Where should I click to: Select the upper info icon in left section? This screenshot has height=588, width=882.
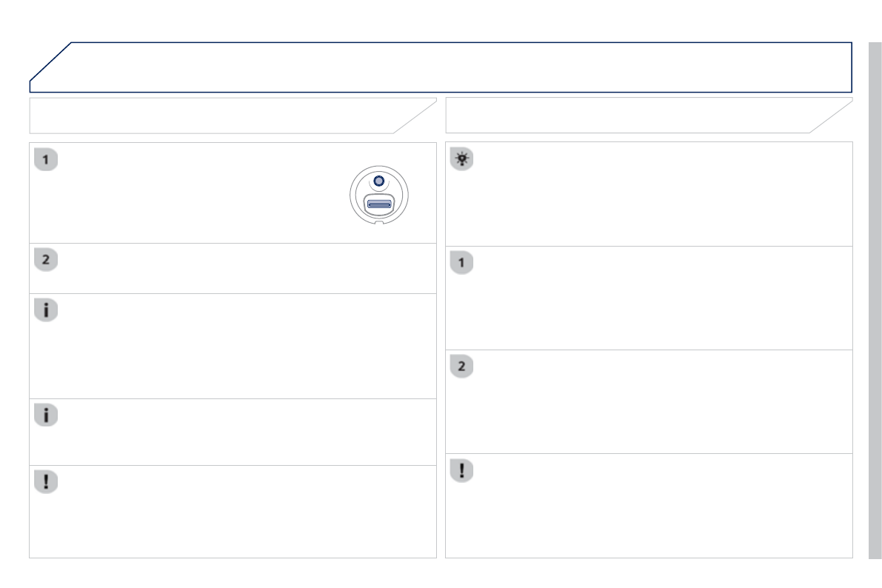pyautogui.click(x=46, y=311)
